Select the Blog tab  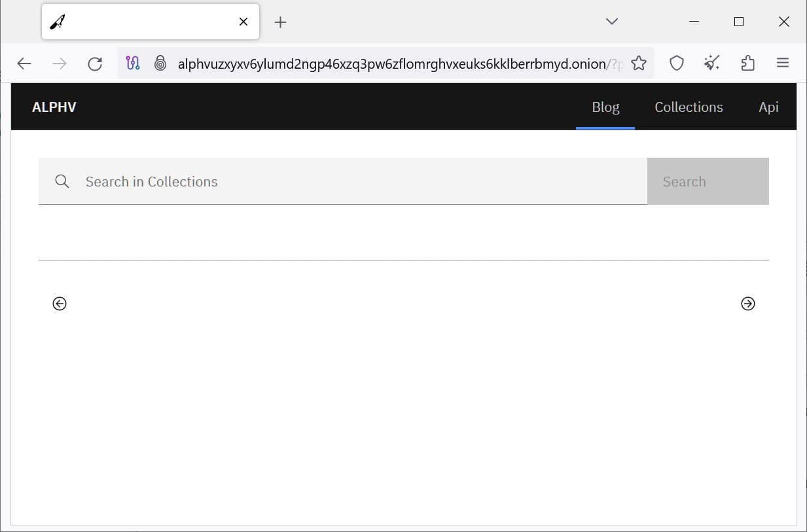pos(605,107)
